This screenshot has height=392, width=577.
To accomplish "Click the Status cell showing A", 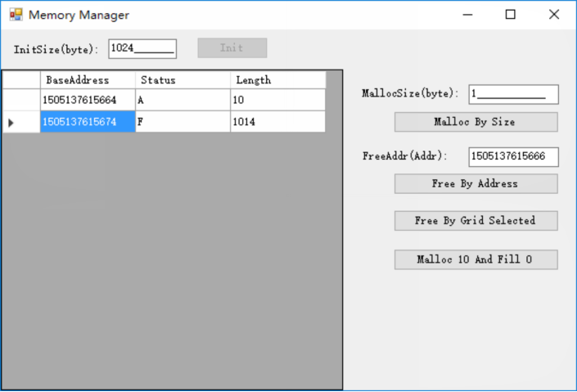I will click(183, 100).
